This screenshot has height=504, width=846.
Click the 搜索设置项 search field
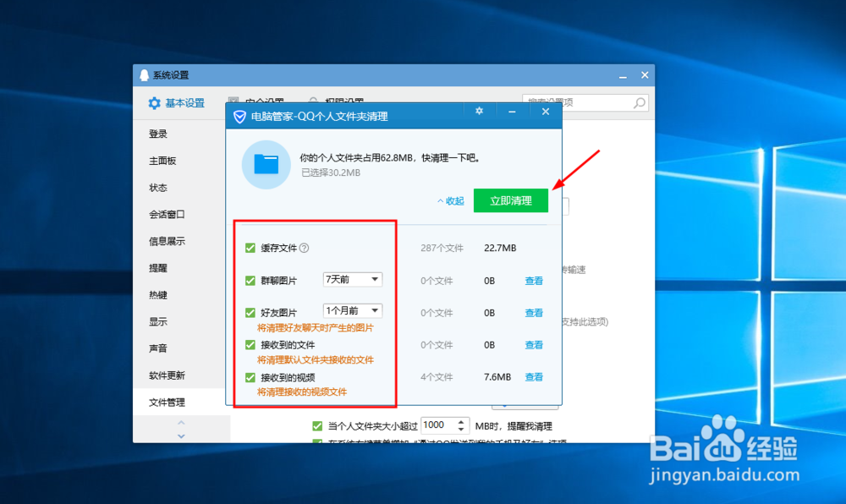(x=585, y=102)
